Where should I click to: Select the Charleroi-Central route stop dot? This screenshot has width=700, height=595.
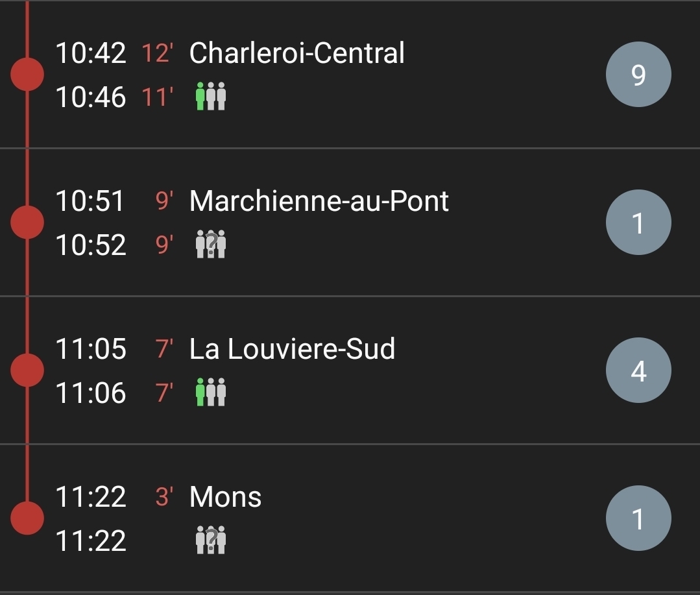(27, 74)
